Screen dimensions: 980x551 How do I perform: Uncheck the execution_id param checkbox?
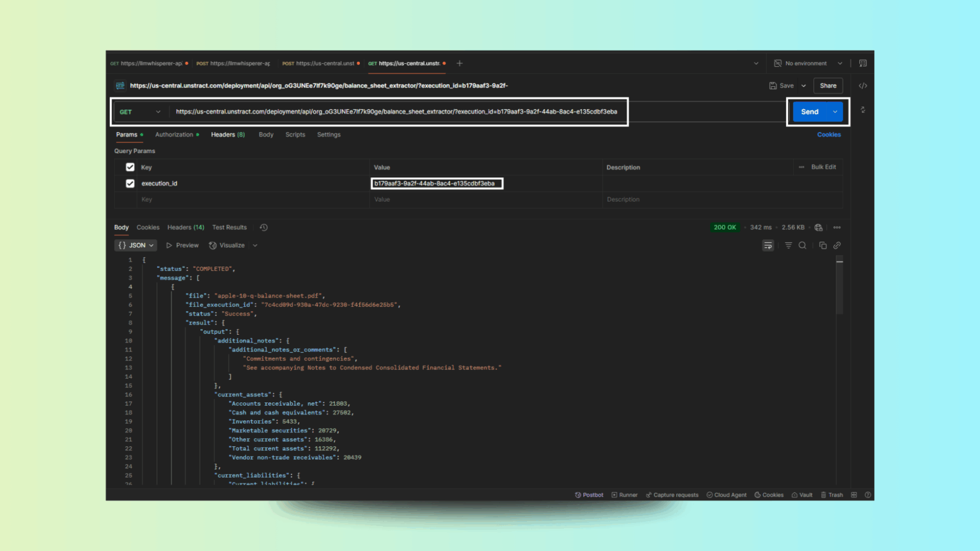[130, 184]
